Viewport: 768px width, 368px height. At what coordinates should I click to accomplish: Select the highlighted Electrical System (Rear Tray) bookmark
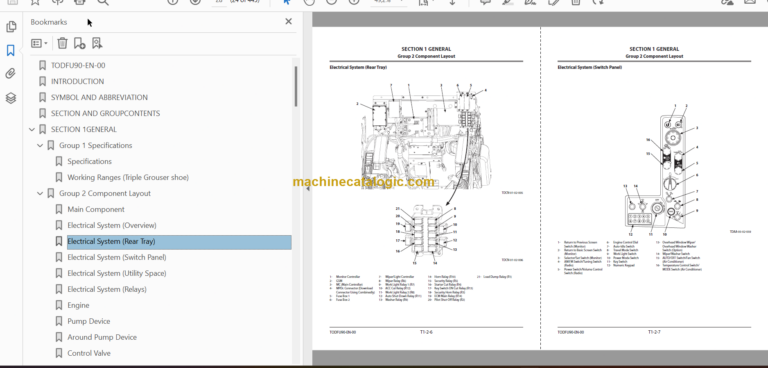tap(179, 242)
